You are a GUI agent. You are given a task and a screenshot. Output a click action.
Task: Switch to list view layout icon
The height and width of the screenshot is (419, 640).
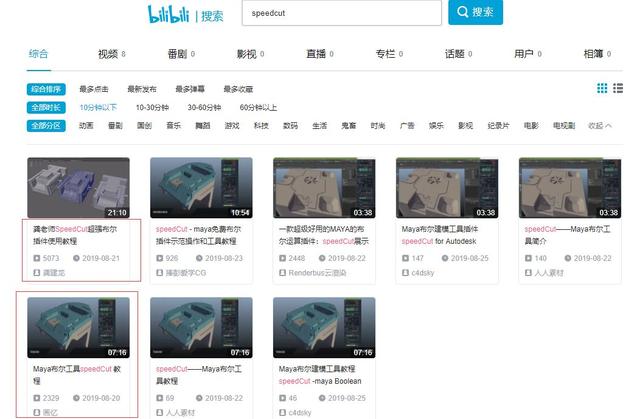tap(618, 88)
